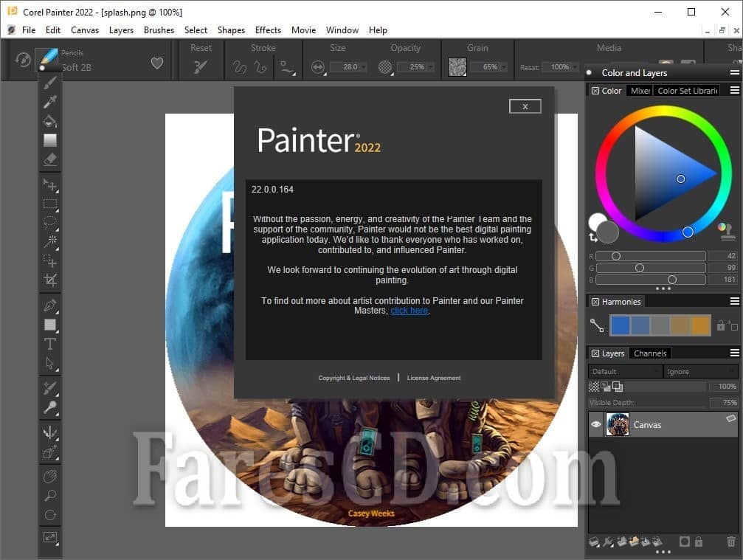This screenshot has height=560, width=743.
Task: Close the Painter 2022 about dialog
Action: (x=525, y=106)
